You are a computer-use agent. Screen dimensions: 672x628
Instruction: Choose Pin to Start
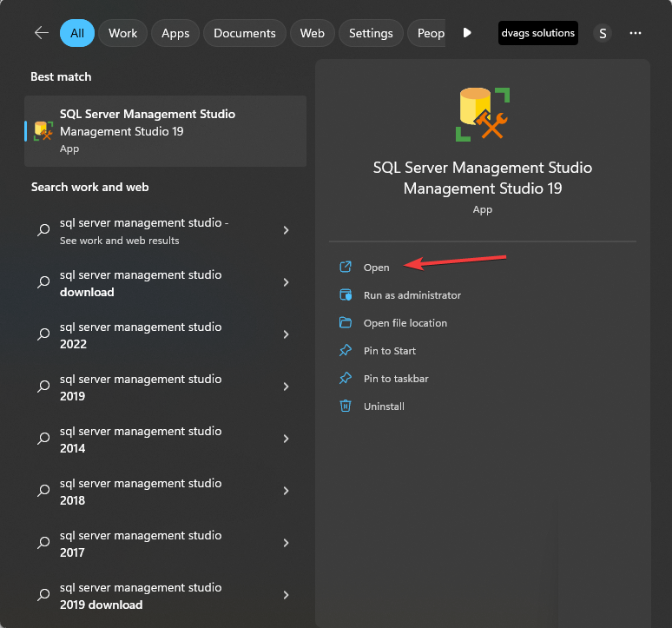coord(390,351)
